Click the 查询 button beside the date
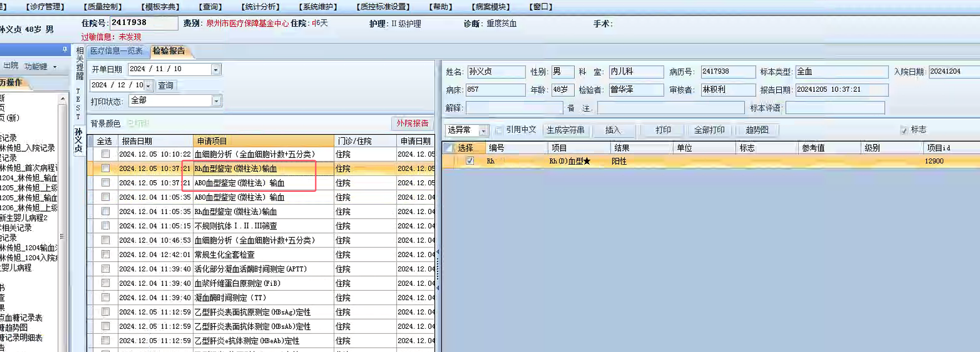The image size is (980, 352). 165,86
